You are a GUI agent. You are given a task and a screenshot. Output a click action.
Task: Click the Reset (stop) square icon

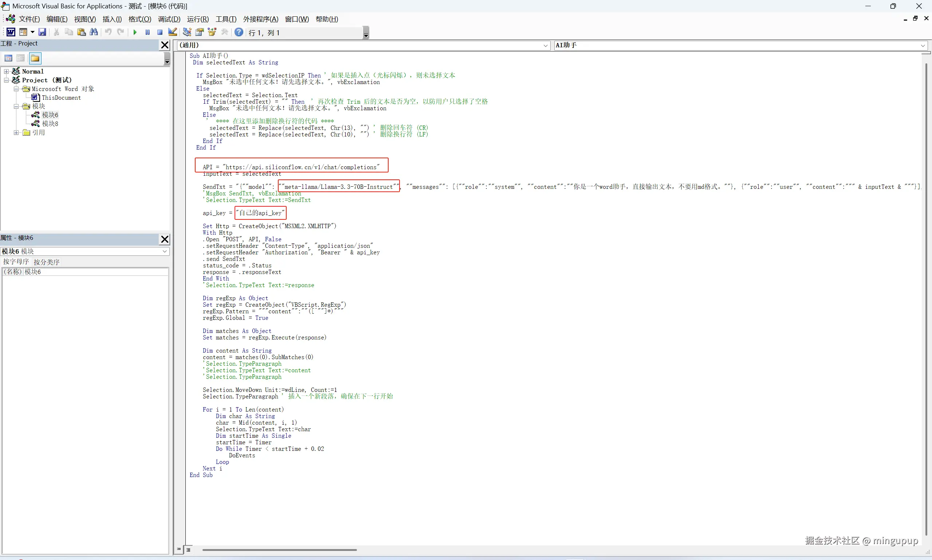160,32
